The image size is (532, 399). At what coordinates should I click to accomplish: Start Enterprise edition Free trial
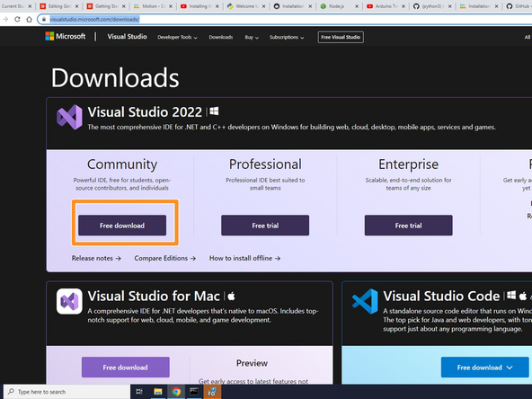click(x=409, y=226)
